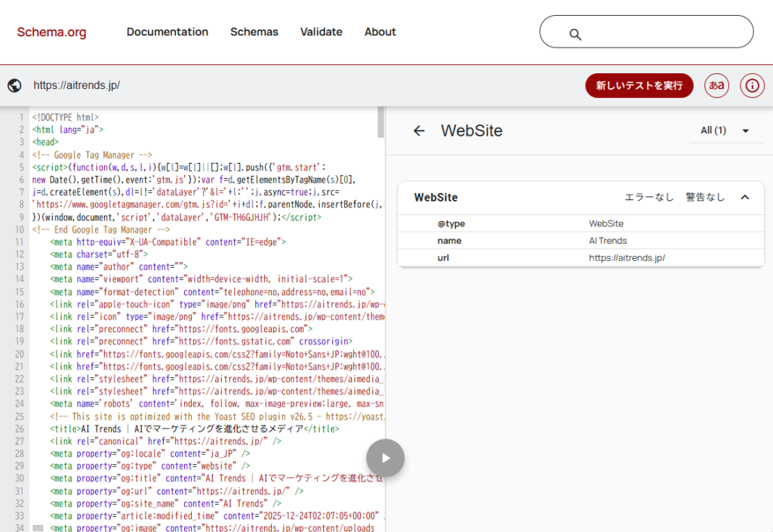773x532 pixels.
Task: Click the name row with AI Trends
Action: click(x=580, y=241)
